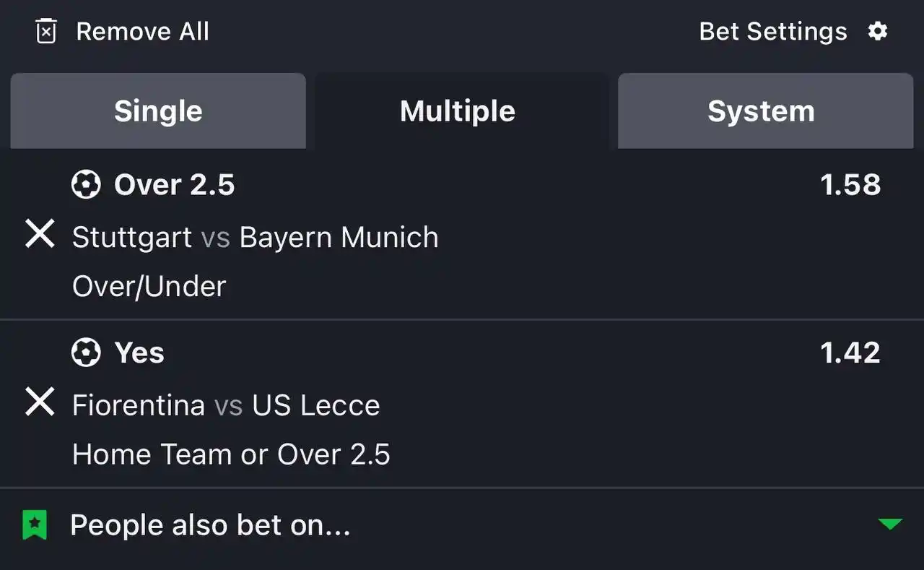Click the 1.42 odds value
The width and height of the screenshot is (924, 570).
[x=850, y=353]
